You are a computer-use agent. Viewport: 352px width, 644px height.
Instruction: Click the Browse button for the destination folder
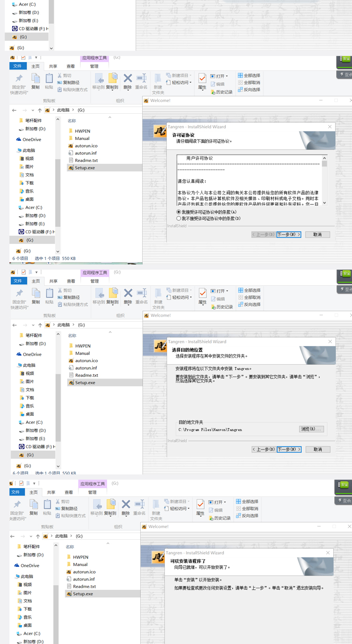coord(311,429)
